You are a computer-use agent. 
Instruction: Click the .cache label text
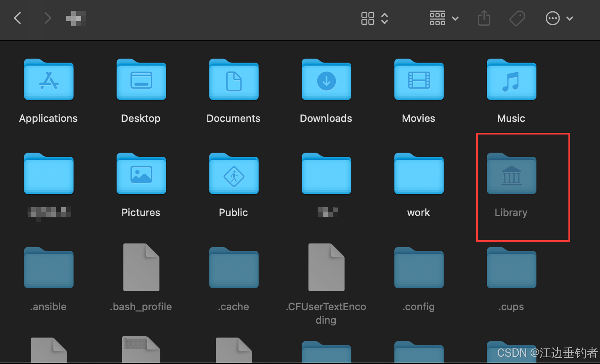click(x=234, y=307)
